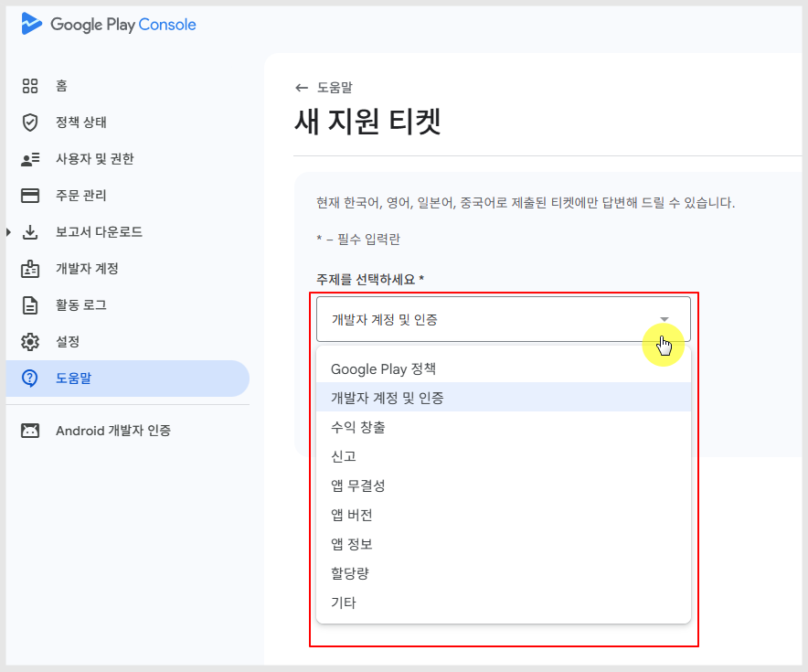Select 수익 창출 topic option

click(x=357, y=427)
